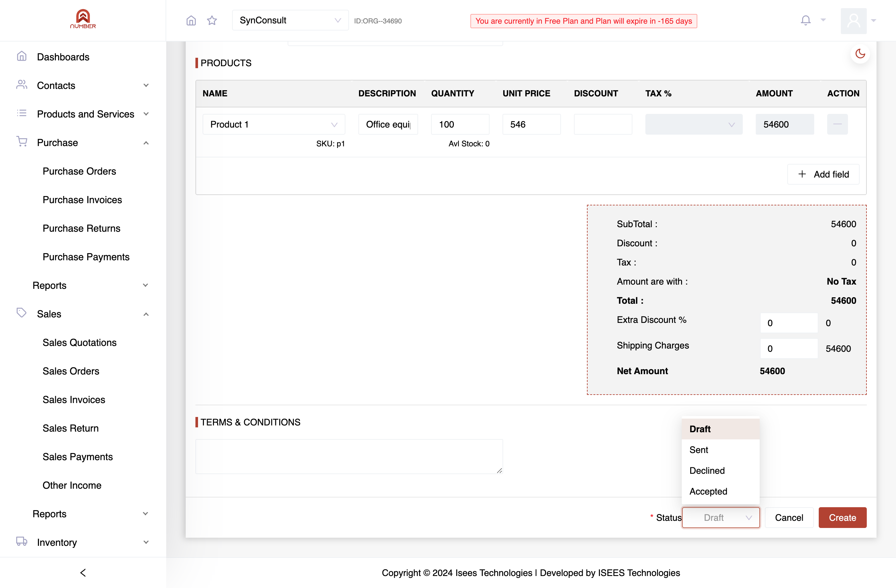Screen dimensions: 896x588
Task: Open Purchase Returns page
Action: point(81,228)
